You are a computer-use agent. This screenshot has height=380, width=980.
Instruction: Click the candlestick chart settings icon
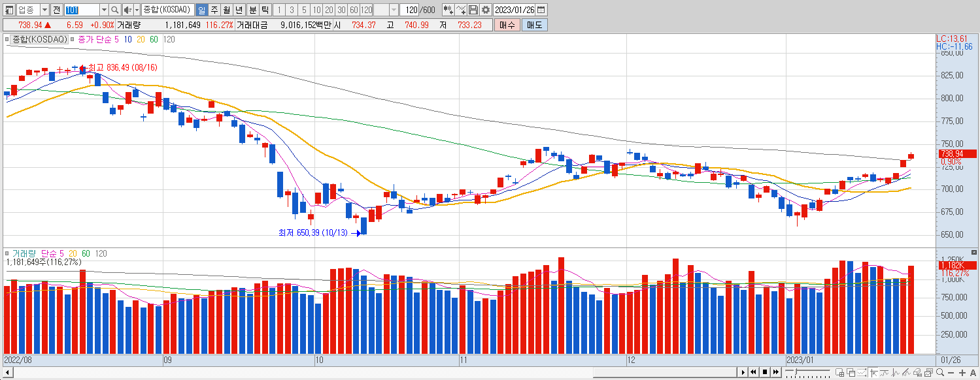point(448,10)
